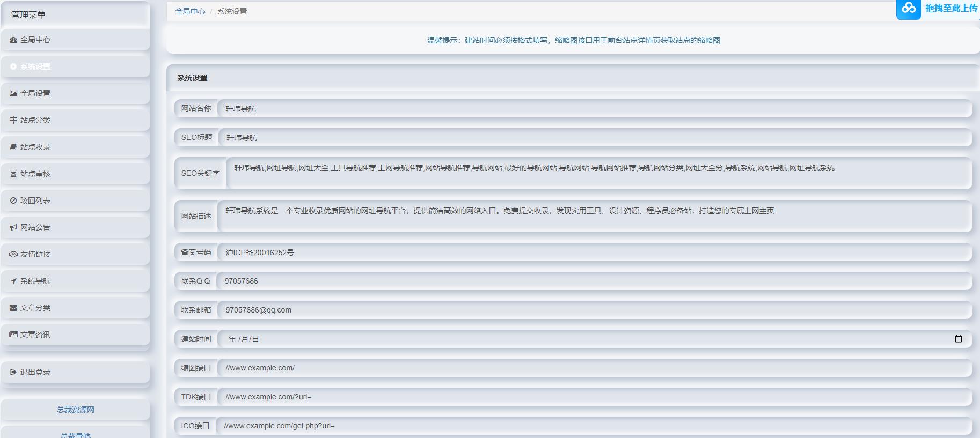Click the book icon beside 站点收录
Viewport: 980px width, 438px height.
[13, 147]
